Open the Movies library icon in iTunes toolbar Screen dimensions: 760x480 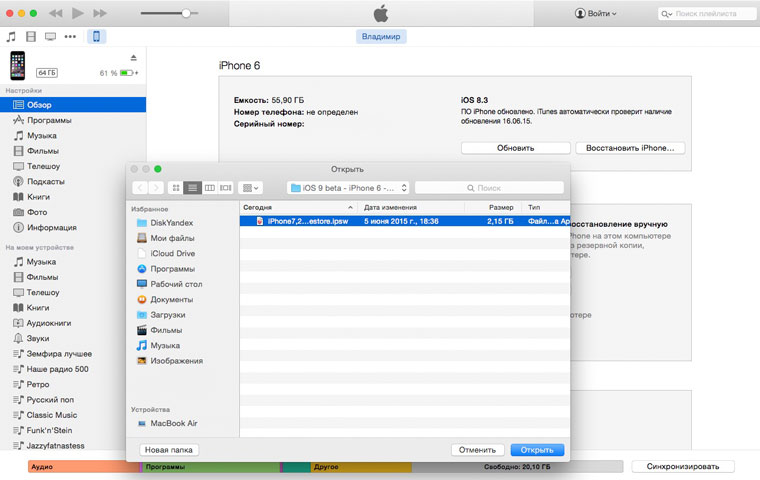[x=31, y=36]
